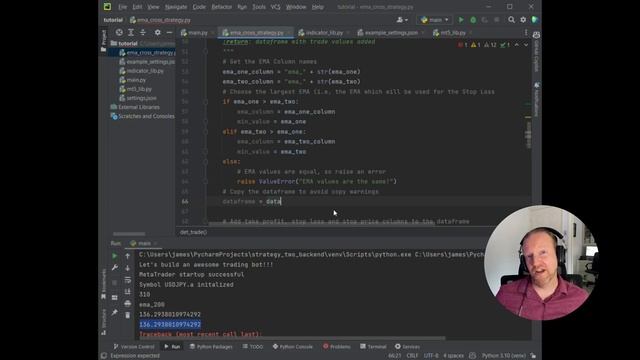Toggle the Project tool window stripe button
Screen dimensions: 640x360
[x=104, y=41]
